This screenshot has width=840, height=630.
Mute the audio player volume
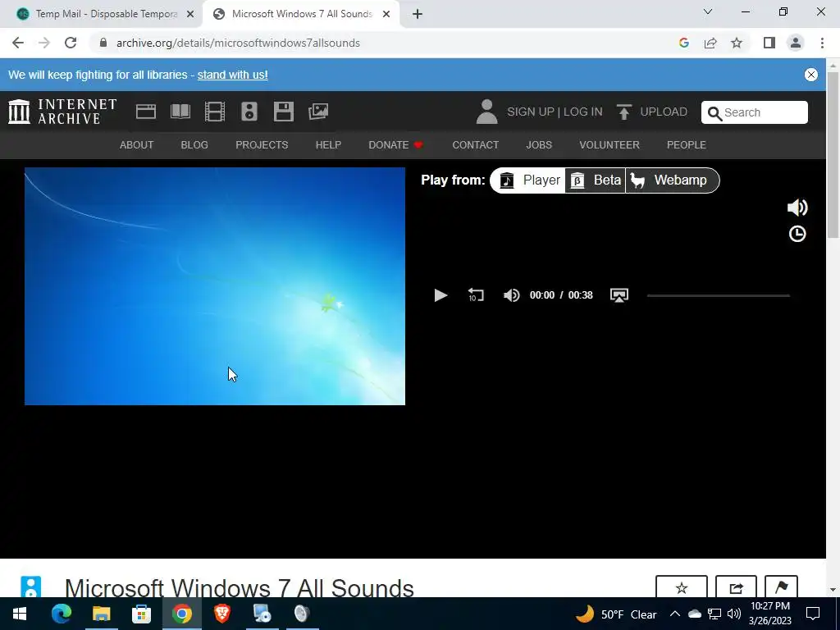pyautogui.click(x=512, y=295)
